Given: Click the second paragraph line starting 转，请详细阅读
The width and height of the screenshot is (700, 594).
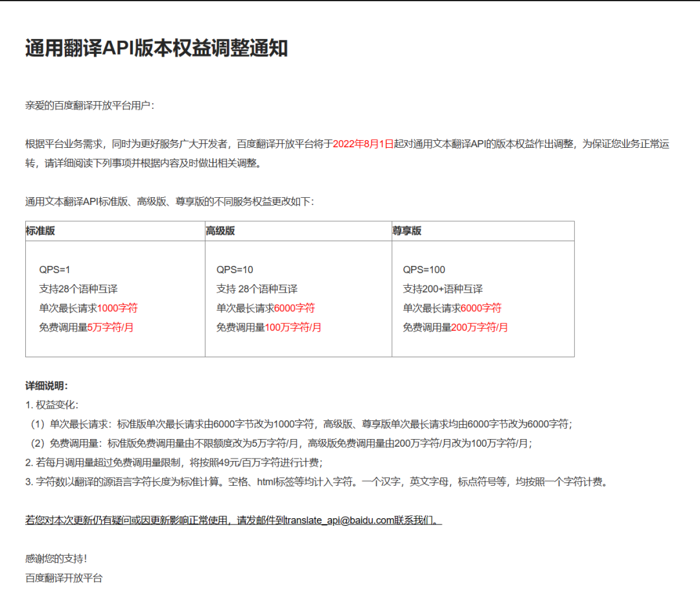Looking at the screenshot, I should (144, 163).
